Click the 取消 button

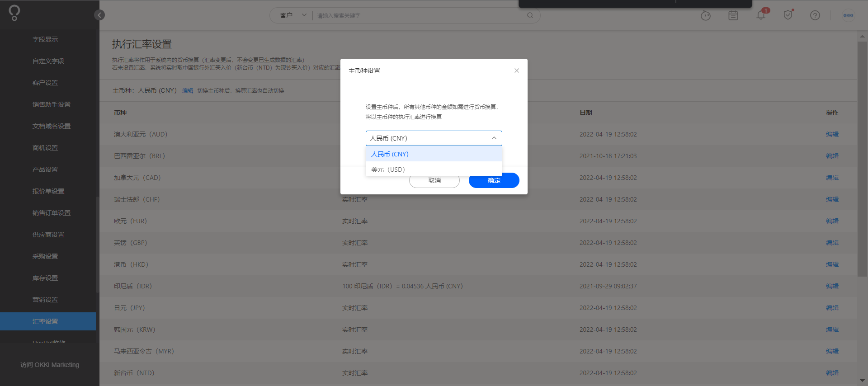tap(434, 180)
